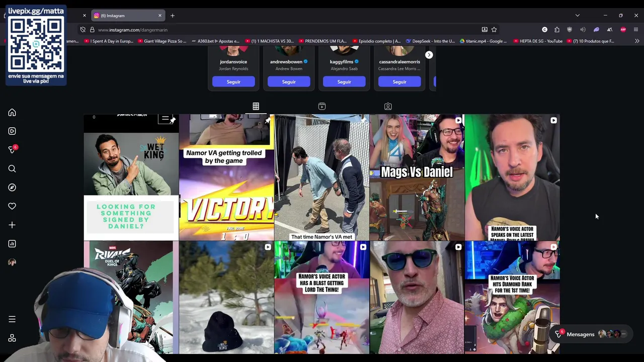Open Meta apps grid icon in sidebar

point(12,338)
